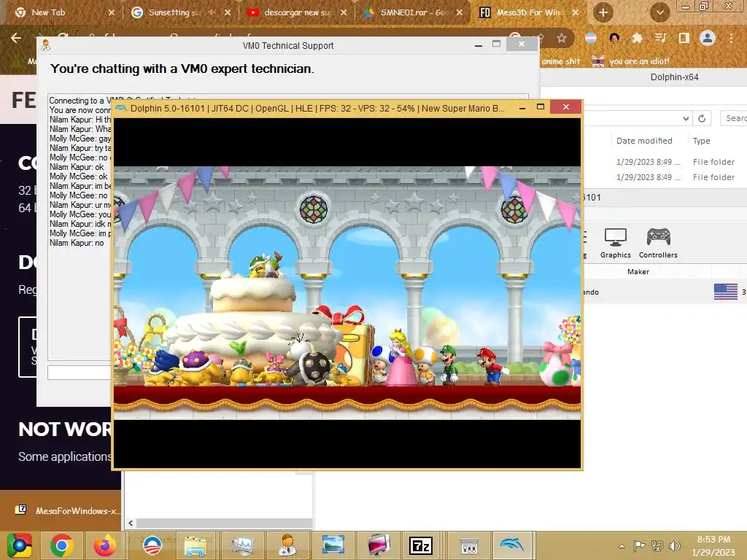
Task: Show hidden system tray icons
Action: [x=622, y=545]
